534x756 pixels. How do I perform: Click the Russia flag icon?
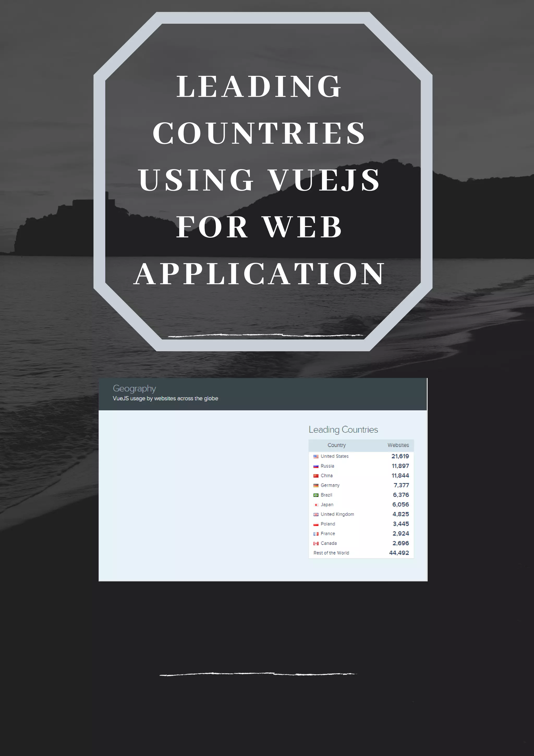click(316, 466)
